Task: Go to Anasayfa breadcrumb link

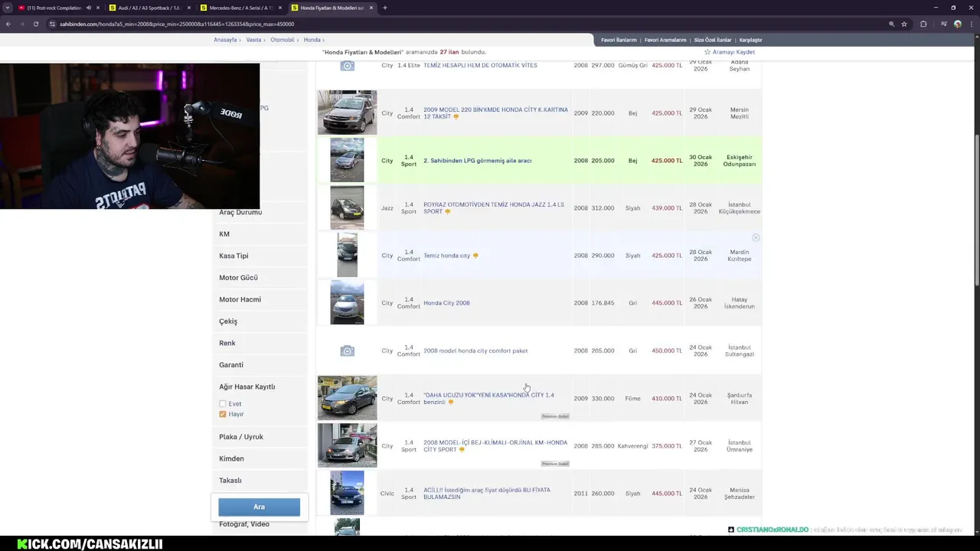Action: click(225, 40)
